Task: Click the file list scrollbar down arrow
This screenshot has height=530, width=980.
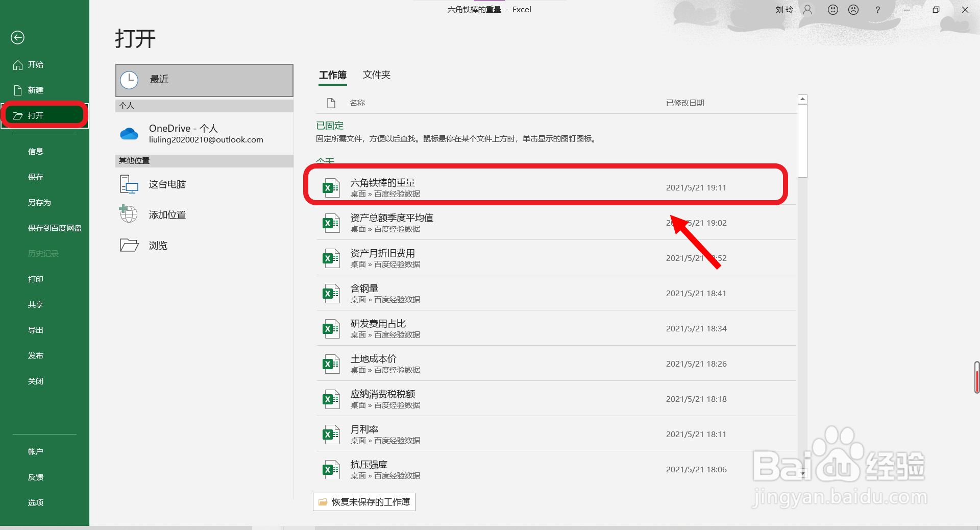Action: [802, 474]
